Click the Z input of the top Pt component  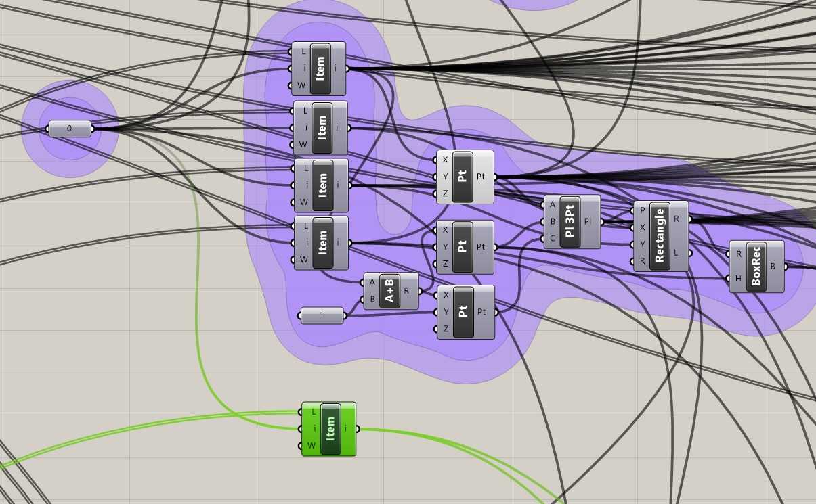[445, 194]
